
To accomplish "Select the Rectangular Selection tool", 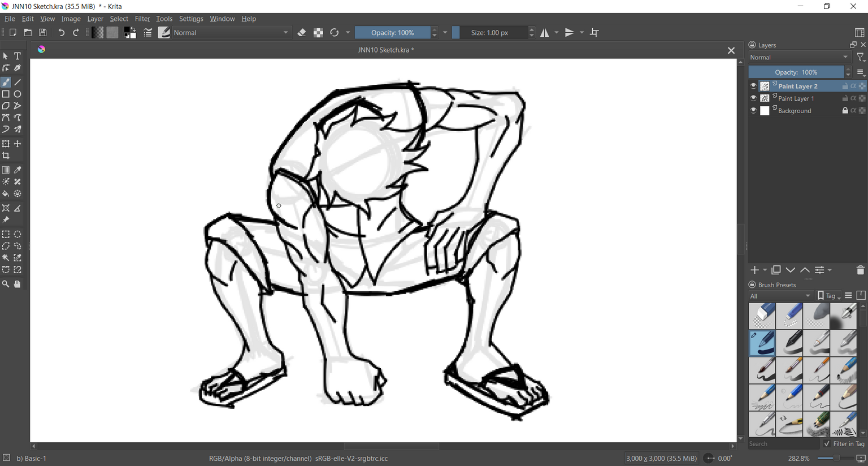I will click(x=6, y=235).
